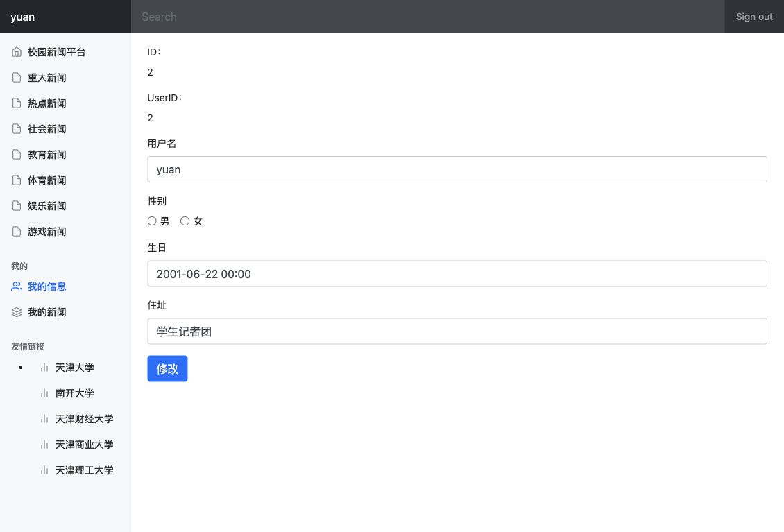Click into the 用户名 field containing yuan
784x532 pixels.
pyautogui.click(x=457, y=169)
